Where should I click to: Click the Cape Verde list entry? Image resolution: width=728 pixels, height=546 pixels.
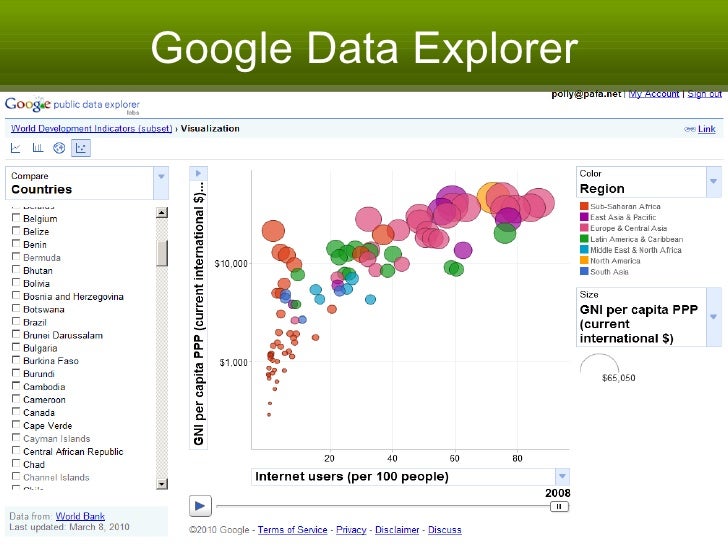pos(48,425)
